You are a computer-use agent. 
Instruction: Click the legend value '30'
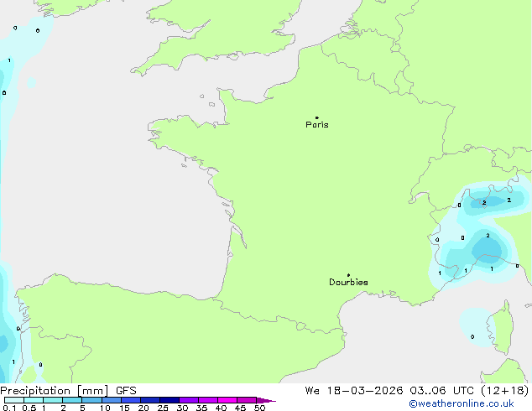pos(182,408)
